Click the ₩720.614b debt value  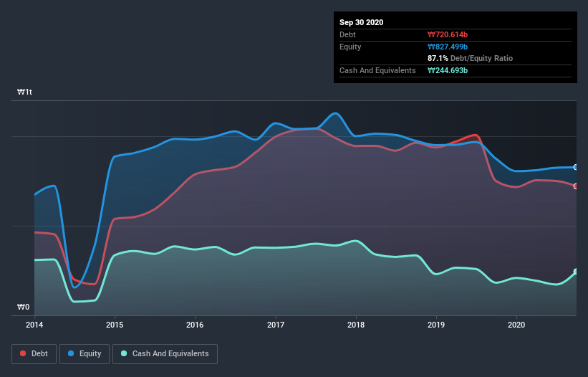448,34
